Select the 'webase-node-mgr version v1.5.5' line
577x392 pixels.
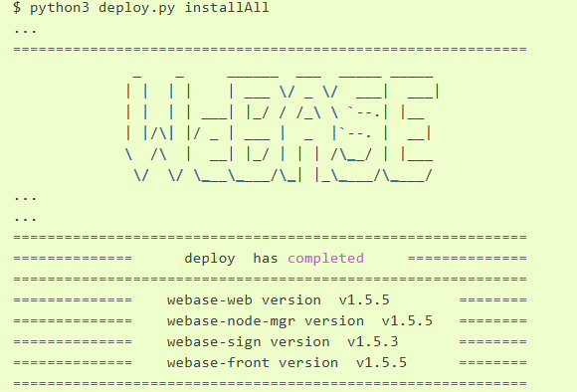[299, 321]
